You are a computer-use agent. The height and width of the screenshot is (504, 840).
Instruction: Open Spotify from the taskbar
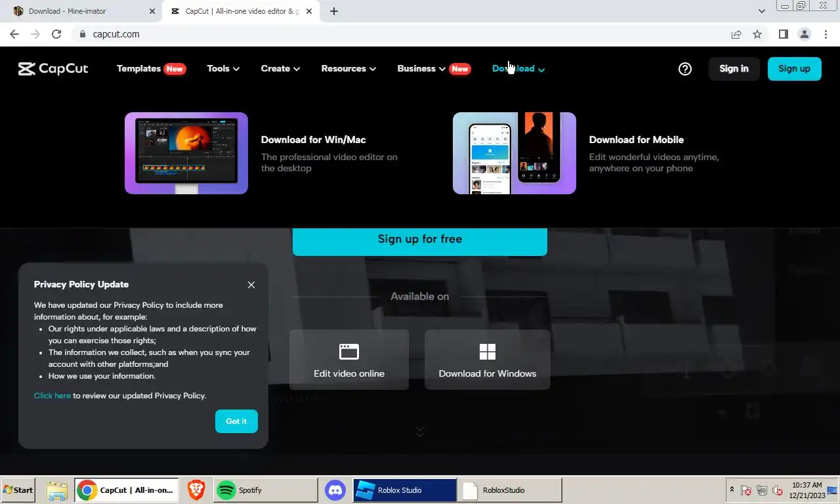(x=266, y=490)
